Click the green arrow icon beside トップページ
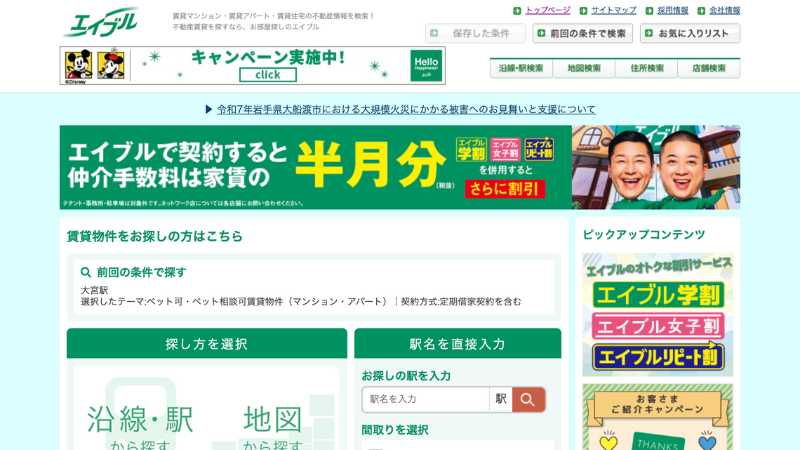The height and width of the screenshot is (450, 800). (x=517, y=11)
